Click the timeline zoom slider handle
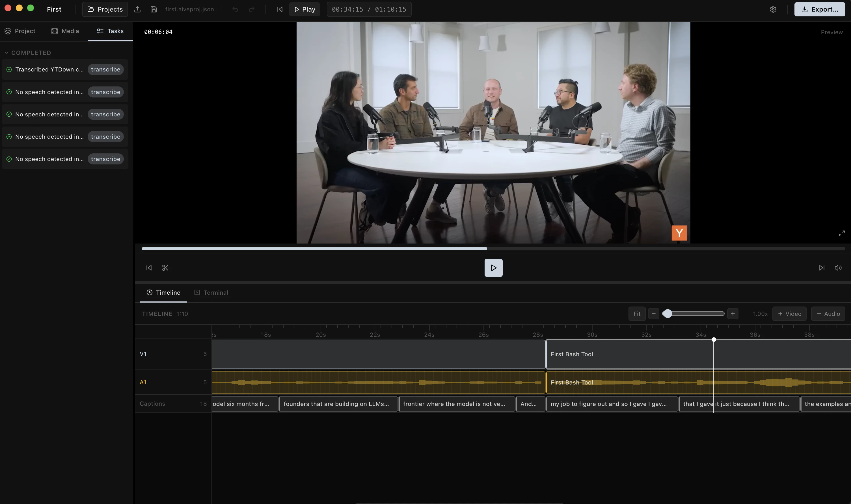Viewport: 851px width, 504px height. click(x=667, y=314)
